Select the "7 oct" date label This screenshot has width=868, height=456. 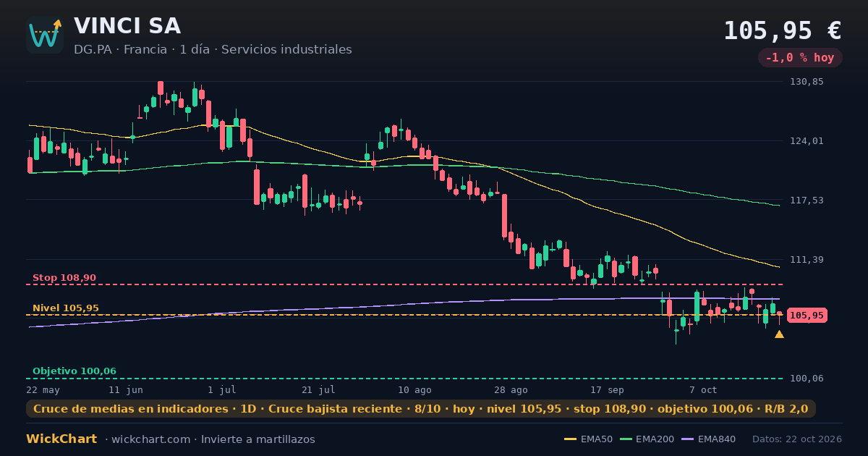(703, 389)
